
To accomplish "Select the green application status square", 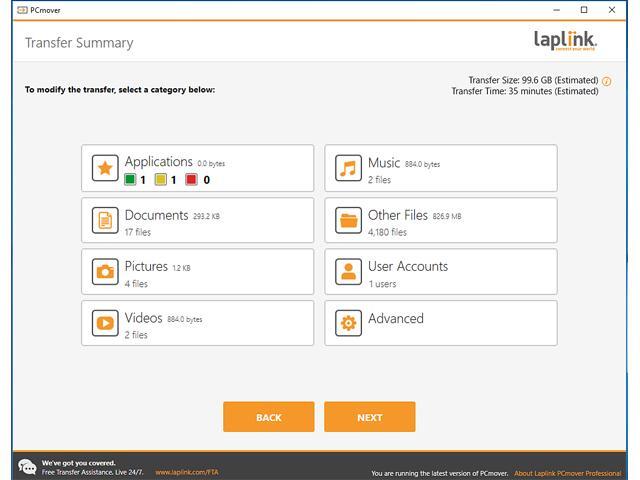I will [x=130, y=180].
